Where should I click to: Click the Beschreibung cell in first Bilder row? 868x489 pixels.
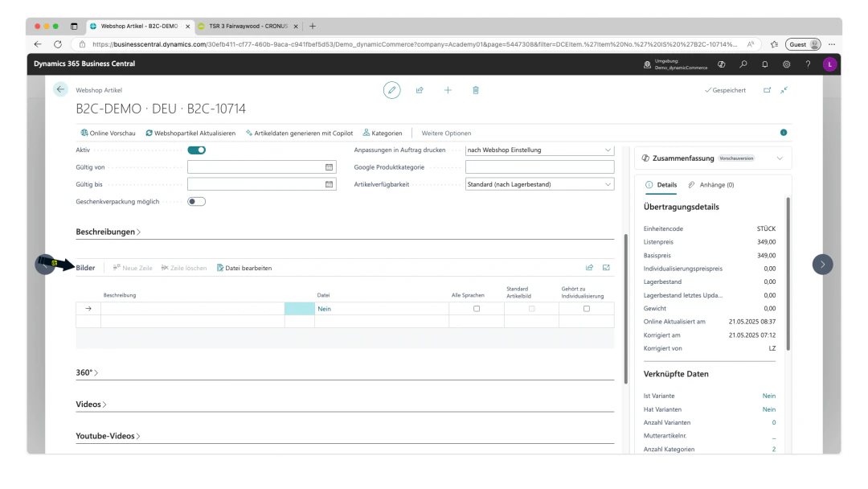[193, 309]
